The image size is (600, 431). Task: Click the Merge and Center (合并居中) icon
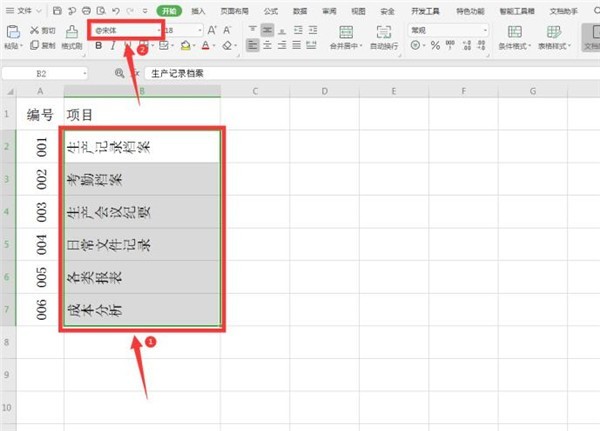pos(345,32)
